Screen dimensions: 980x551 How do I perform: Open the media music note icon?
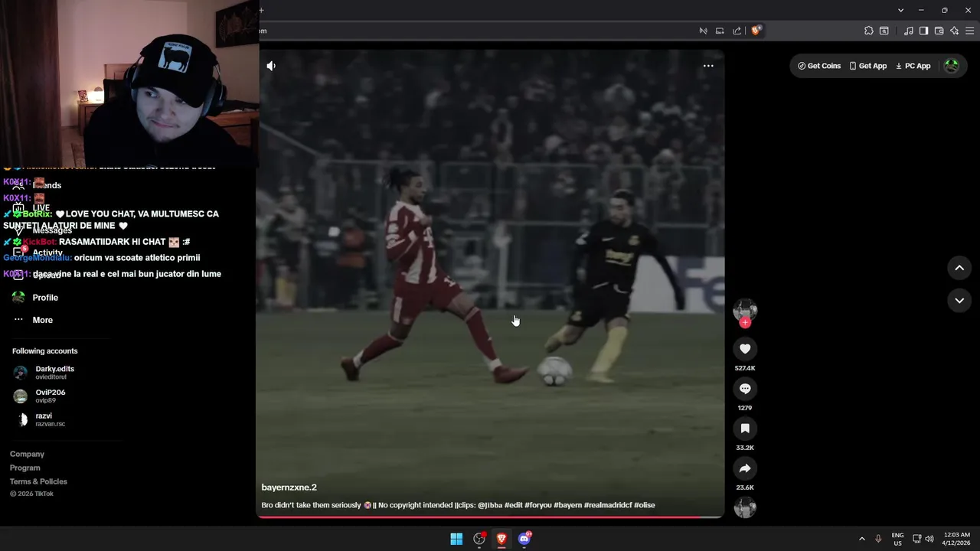908,31
